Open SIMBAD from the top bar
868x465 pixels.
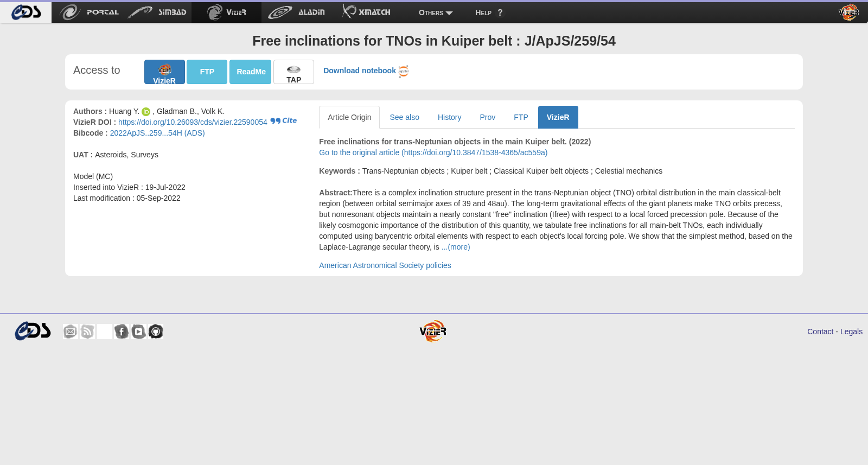157,12
